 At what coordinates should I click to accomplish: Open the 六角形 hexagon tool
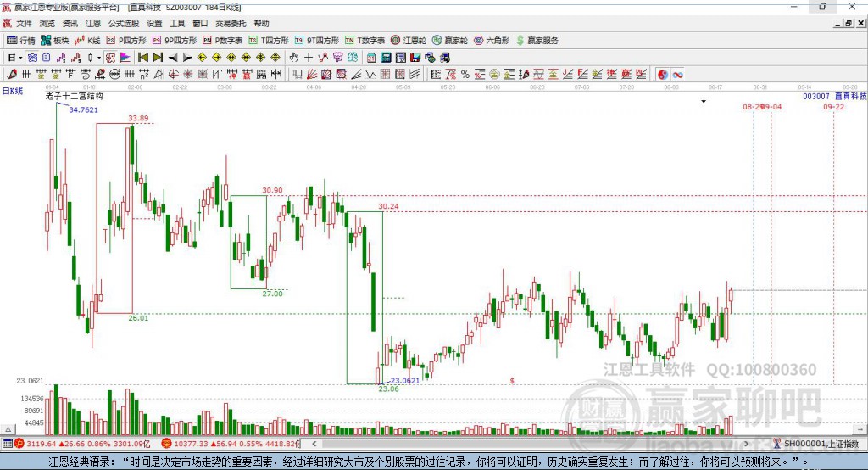click(x=492, y=41)
